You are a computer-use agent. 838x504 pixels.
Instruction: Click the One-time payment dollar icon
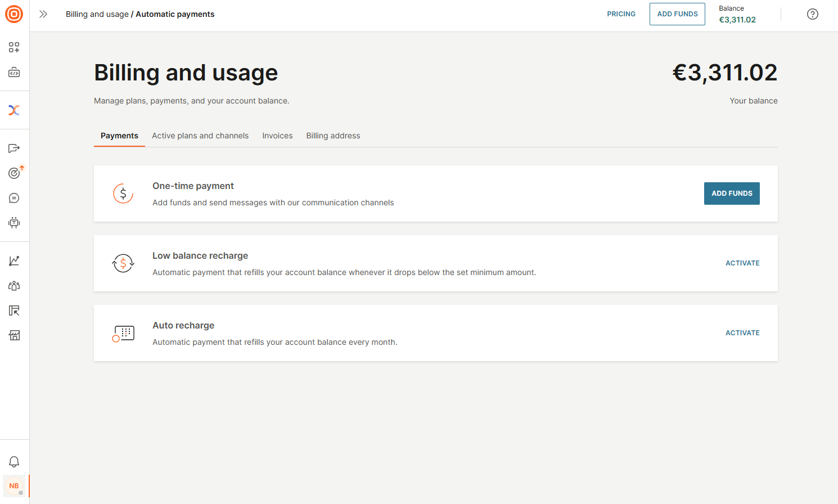pos(123,193)
